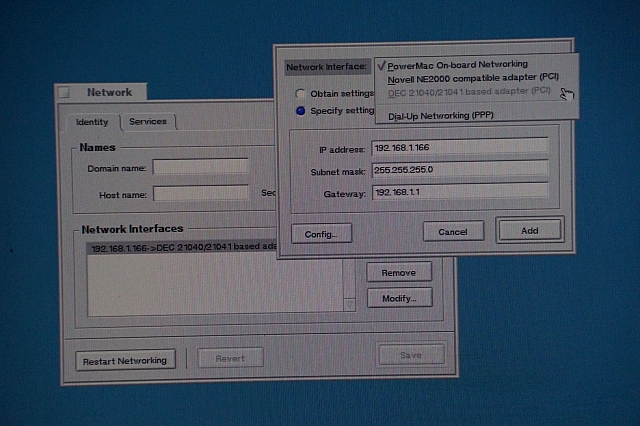Open Modify... for the interface
Screen dimensions: 640x426
[399, 298]
